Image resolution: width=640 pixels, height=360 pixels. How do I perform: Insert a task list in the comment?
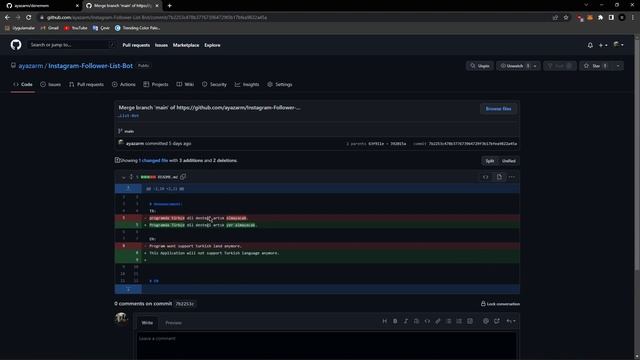470,321
